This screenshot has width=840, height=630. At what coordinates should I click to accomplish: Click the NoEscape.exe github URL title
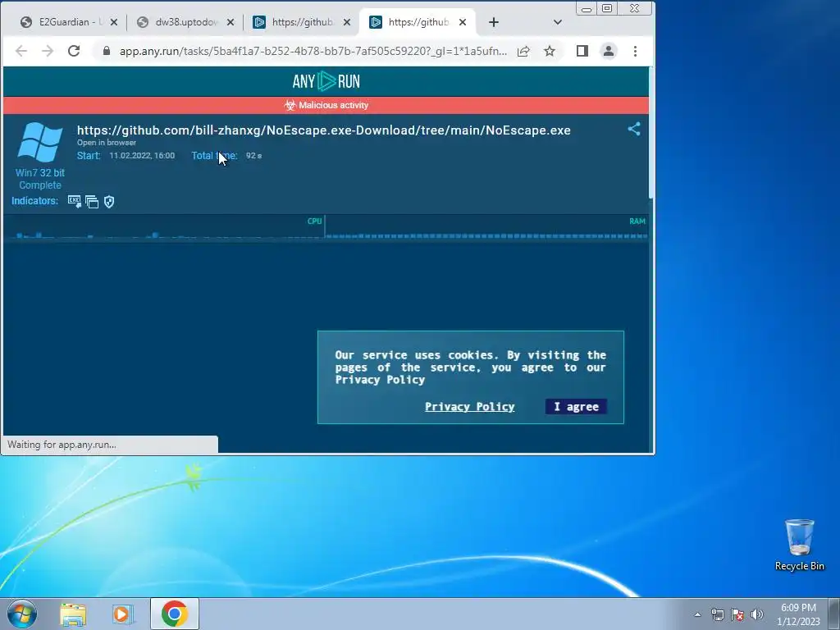pos(323,130)
